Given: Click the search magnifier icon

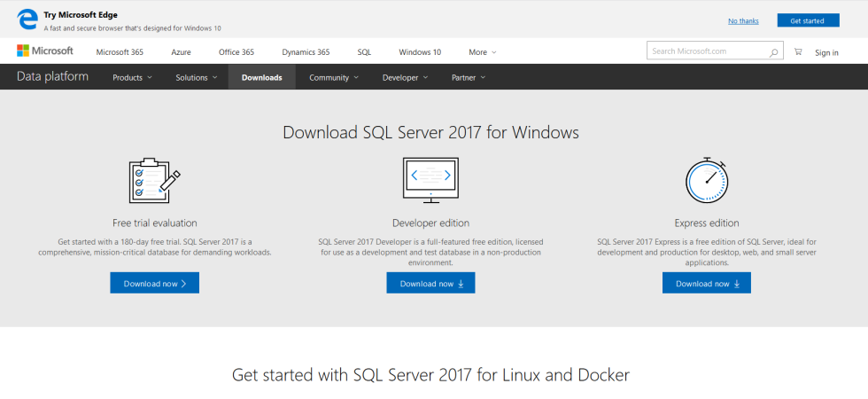Looking at the screenshot, I should pyautogui.click(x=774, y=52).
